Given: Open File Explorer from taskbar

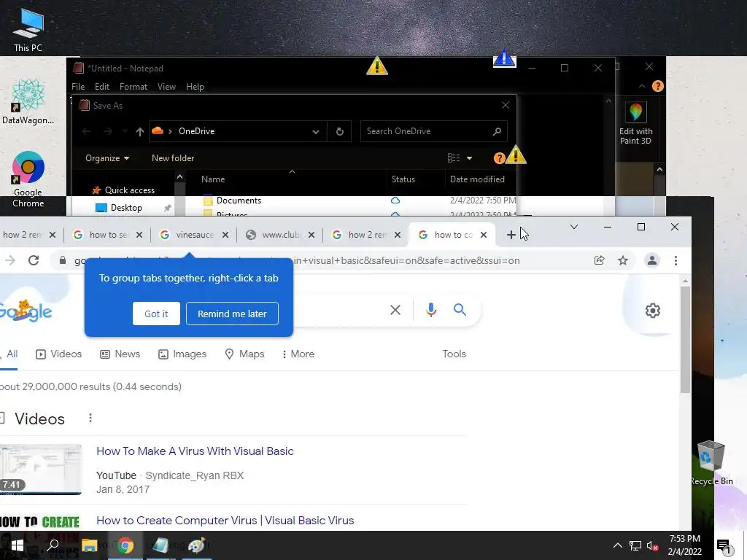Looking at the screenshot, I should (x=89, y=545).
